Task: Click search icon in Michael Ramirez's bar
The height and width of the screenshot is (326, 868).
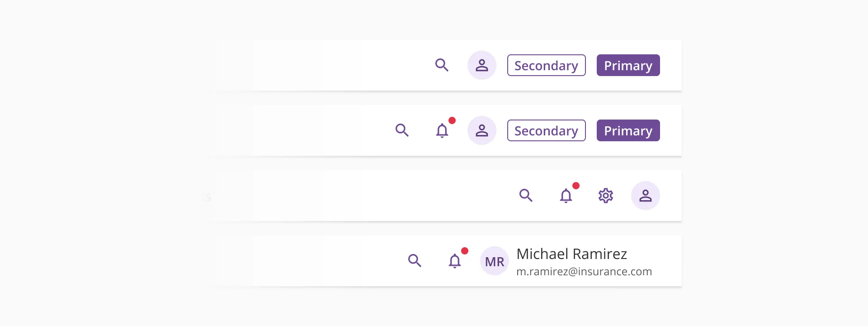Action: click(x=415, y=261)
